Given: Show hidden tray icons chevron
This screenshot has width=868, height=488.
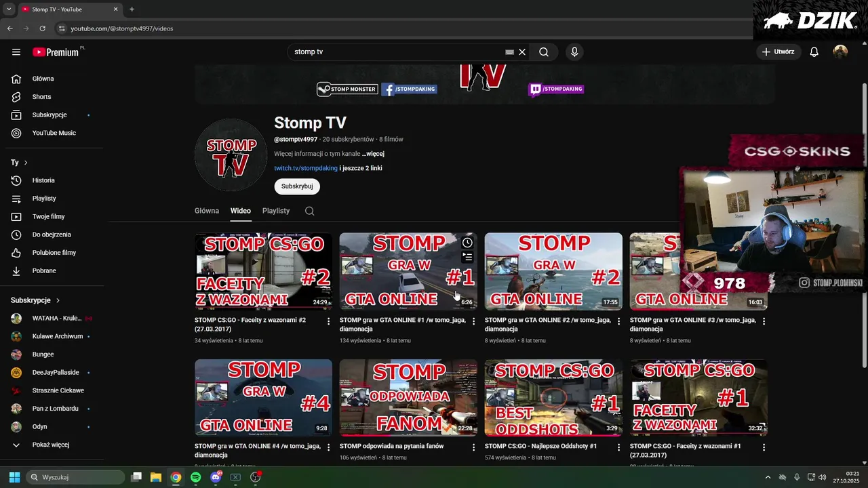Looking at the screenshot, I should [768, 477].
